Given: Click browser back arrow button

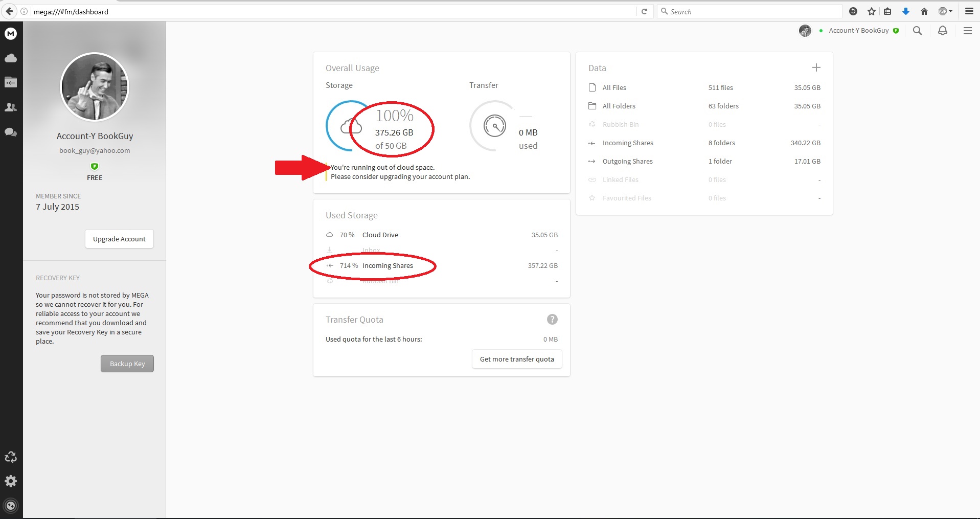Looking at the screenshot, I should pyautogui.click(x=9, y=11).
